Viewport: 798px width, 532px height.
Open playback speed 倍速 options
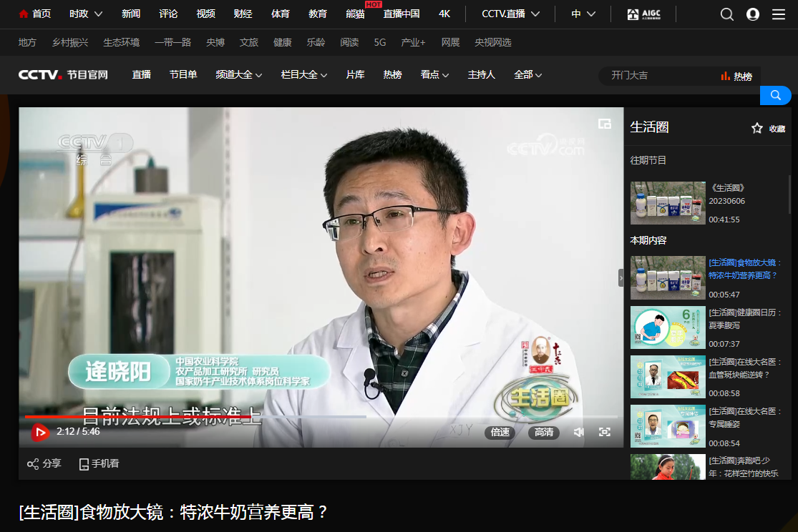pos(500,433)
